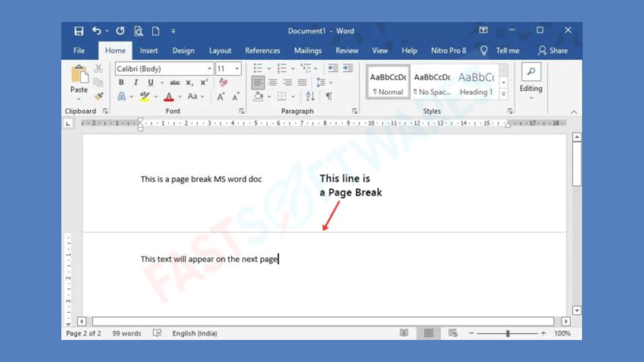This screenshot has height=362, width=644.
Task: Switch to the References tab
Action: (262, 51)
